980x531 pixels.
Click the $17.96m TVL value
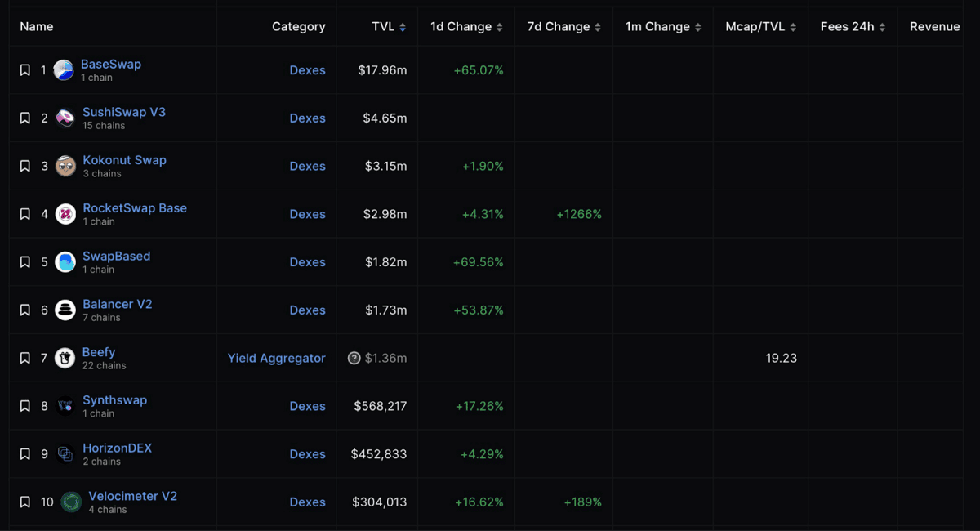click(382, 70)
